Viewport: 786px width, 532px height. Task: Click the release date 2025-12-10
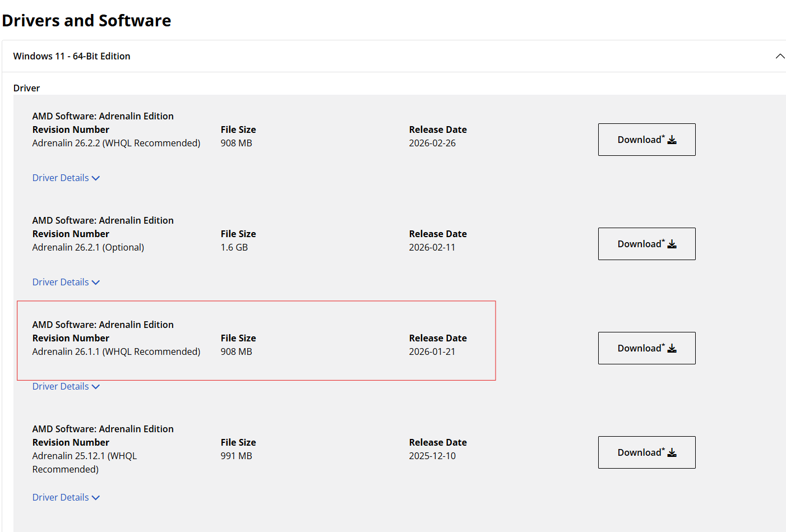(x=432, y=456)
